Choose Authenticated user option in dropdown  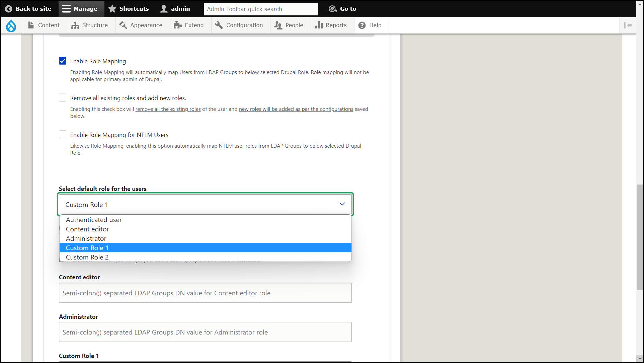tap(94, 220)
